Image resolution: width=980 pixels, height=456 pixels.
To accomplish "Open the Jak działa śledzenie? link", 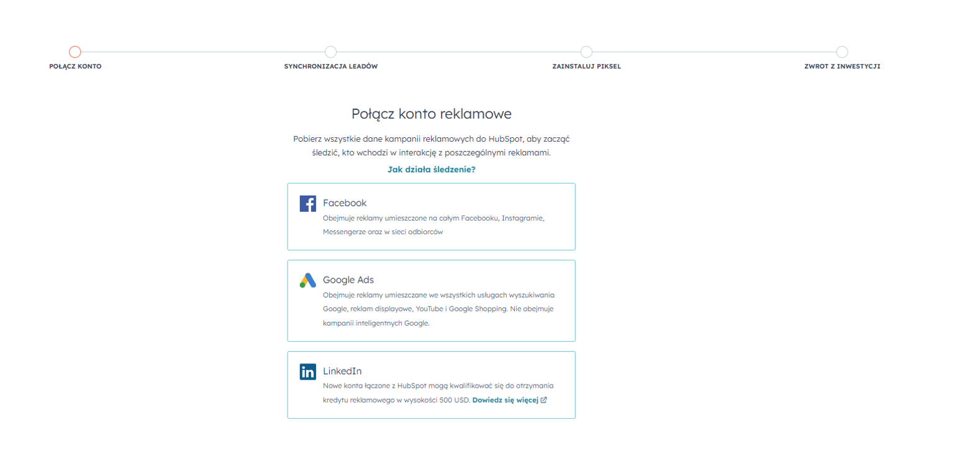I will (x=432, y=170).
